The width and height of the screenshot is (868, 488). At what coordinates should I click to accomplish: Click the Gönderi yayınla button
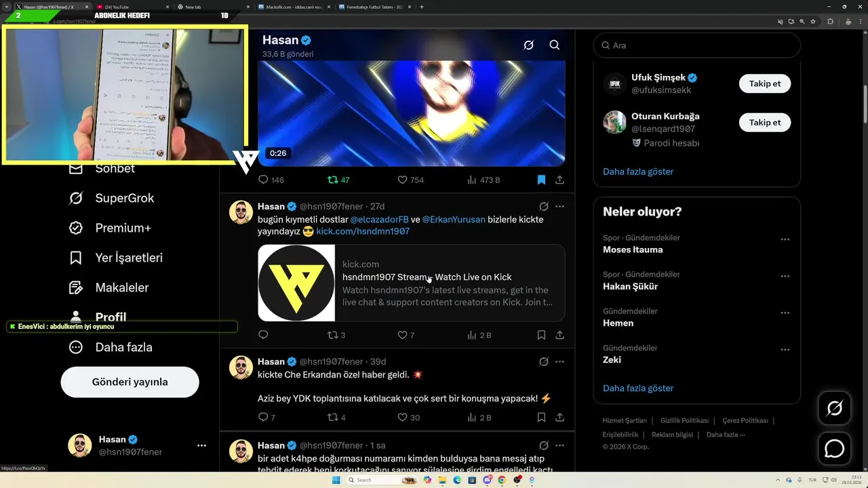point(130,382)
